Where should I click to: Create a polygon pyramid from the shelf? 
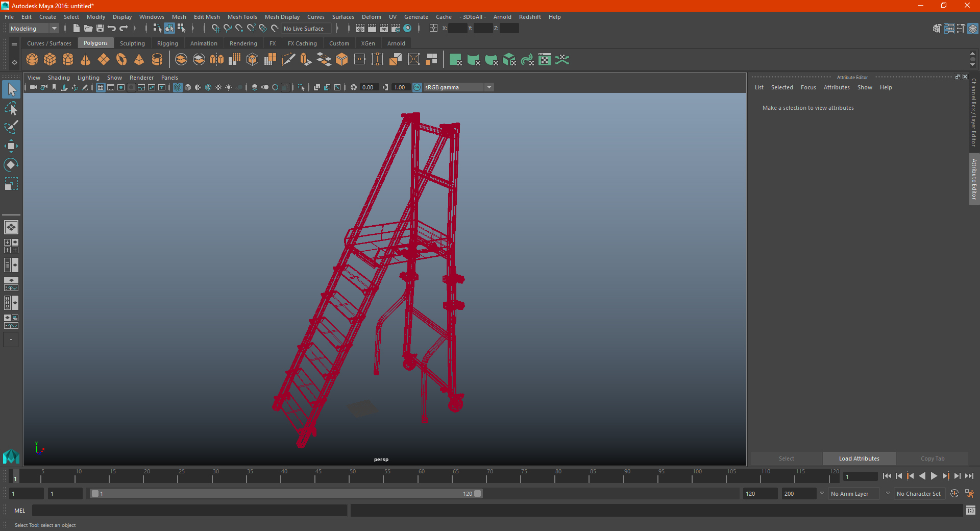coord(139,60)
